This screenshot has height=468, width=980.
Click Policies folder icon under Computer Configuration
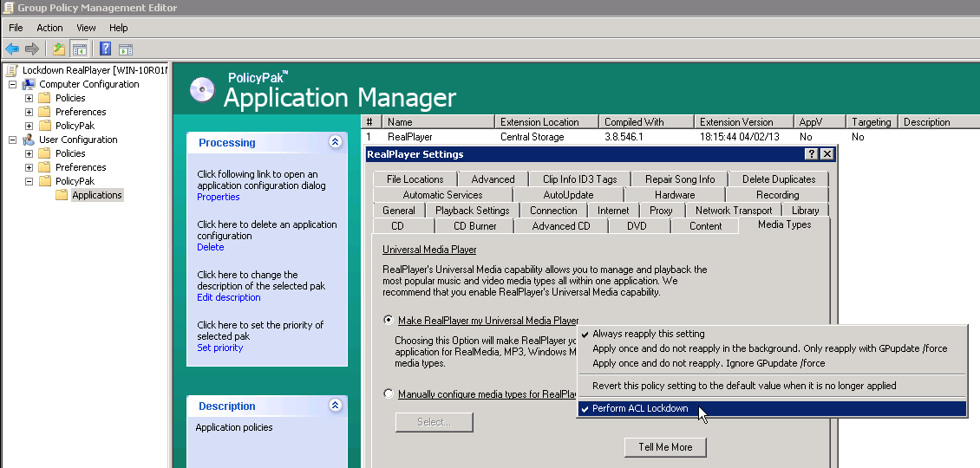coord(44,97)
